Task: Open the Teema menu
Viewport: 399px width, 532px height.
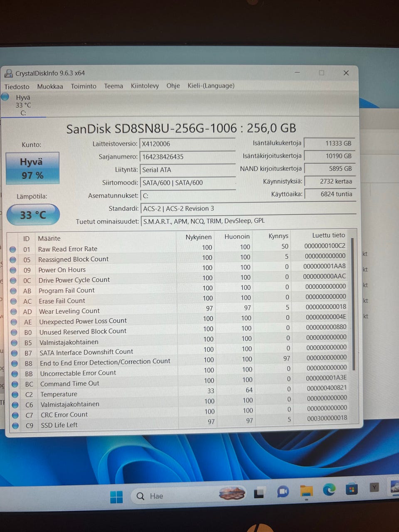Action: tap(113, 86)
